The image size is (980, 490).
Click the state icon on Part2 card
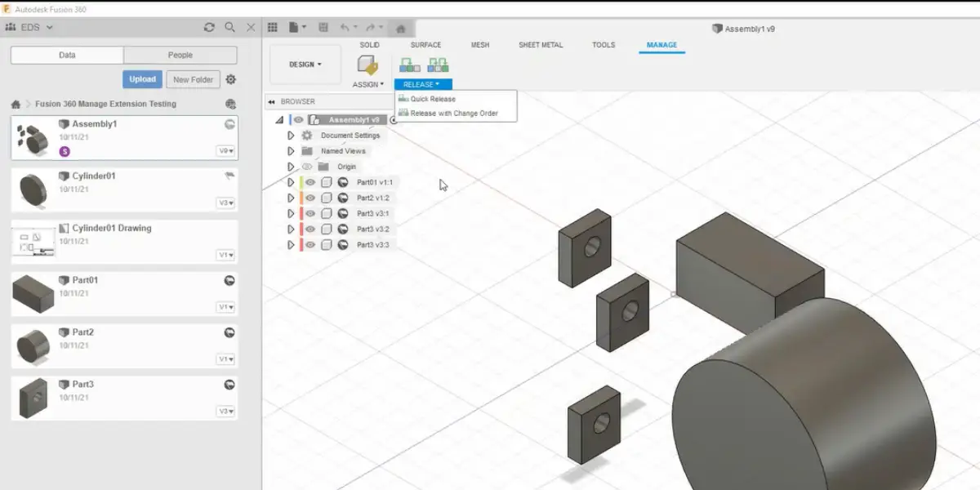229,332
